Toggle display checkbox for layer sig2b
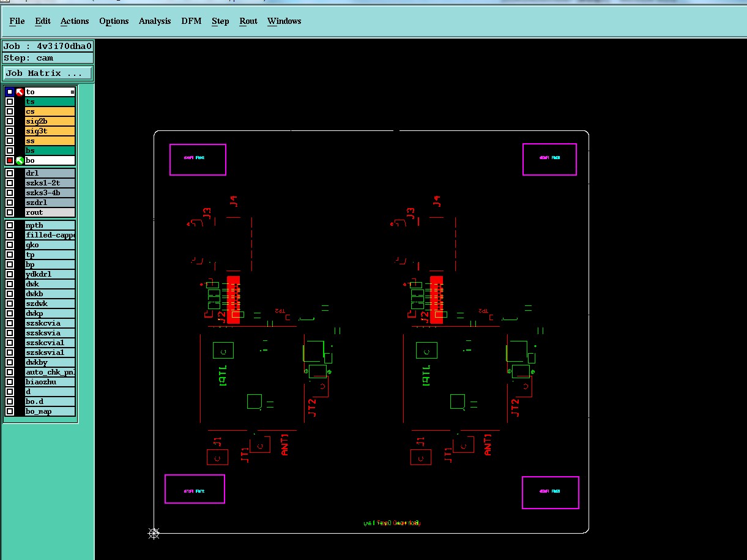This screenshot has height=560, width=747. pos(10,121)
